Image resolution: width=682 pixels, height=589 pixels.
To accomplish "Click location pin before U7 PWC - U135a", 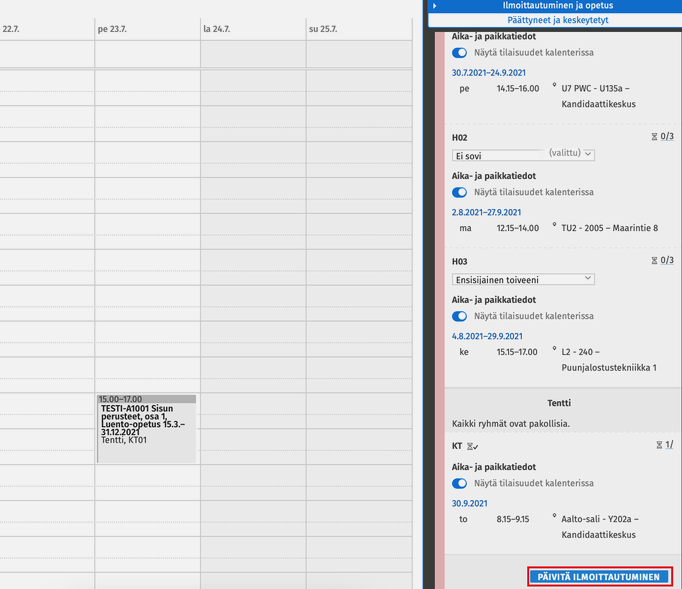I will pos(554,87).
